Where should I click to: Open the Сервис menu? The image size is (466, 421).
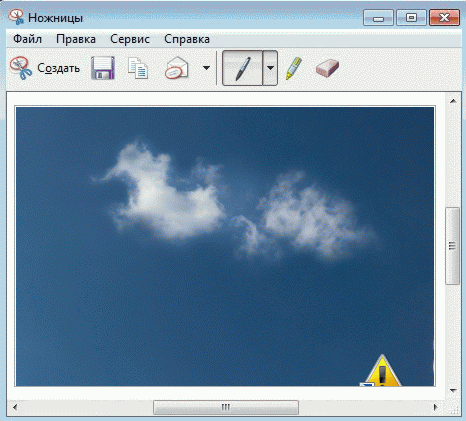click(130, 39)
